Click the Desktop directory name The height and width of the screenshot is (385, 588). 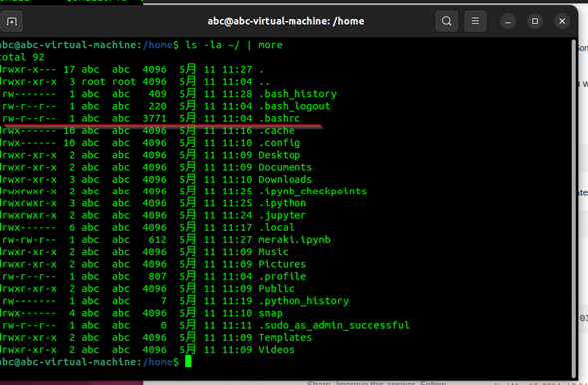pyautogui.click(x=280, y=155)
